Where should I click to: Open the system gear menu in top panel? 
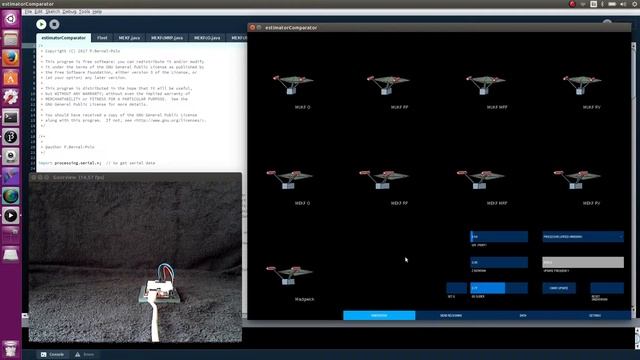pos(635,4)
